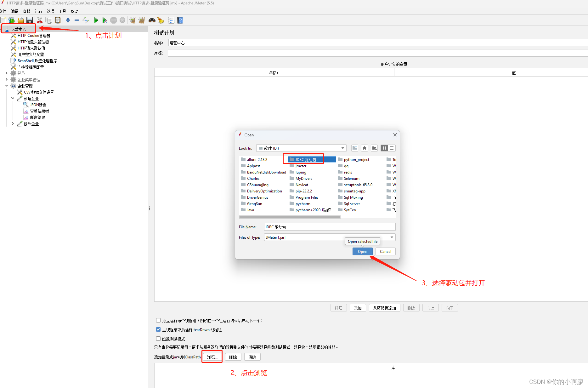
Task: Collapse the 新增企业 sampler node
Action: 13,98
